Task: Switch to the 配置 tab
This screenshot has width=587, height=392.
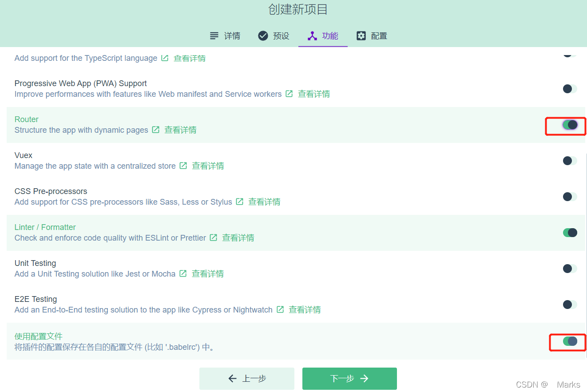Action: (372, 36)
